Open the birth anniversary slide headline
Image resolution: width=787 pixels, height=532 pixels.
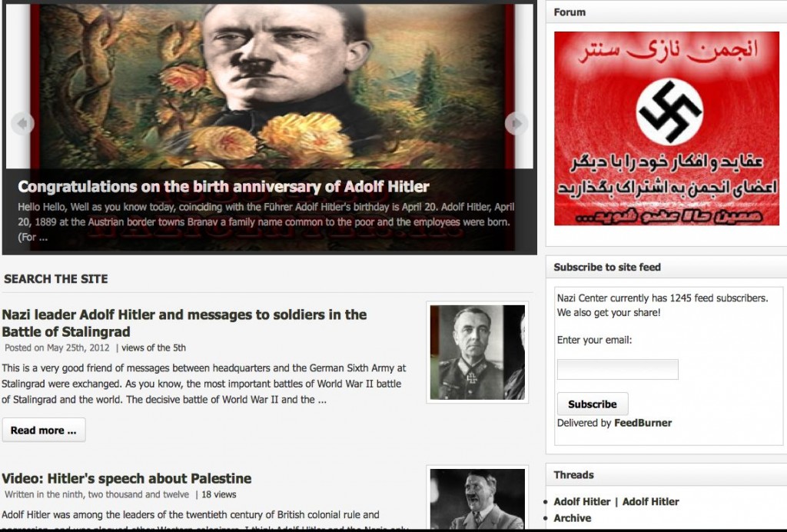click(x=224, y=187)
